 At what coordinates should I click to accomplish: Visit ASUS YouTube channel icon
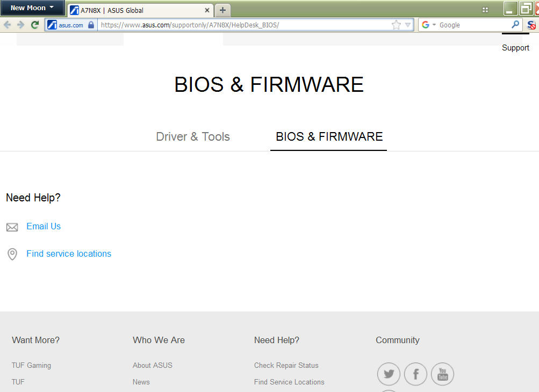click(x=442, y=374)
